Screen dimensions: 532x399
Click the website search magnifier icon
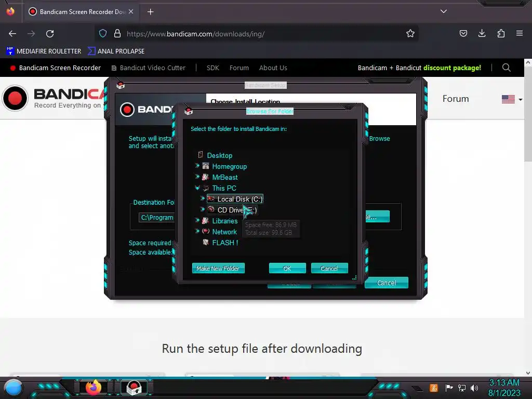coord(506,68)
